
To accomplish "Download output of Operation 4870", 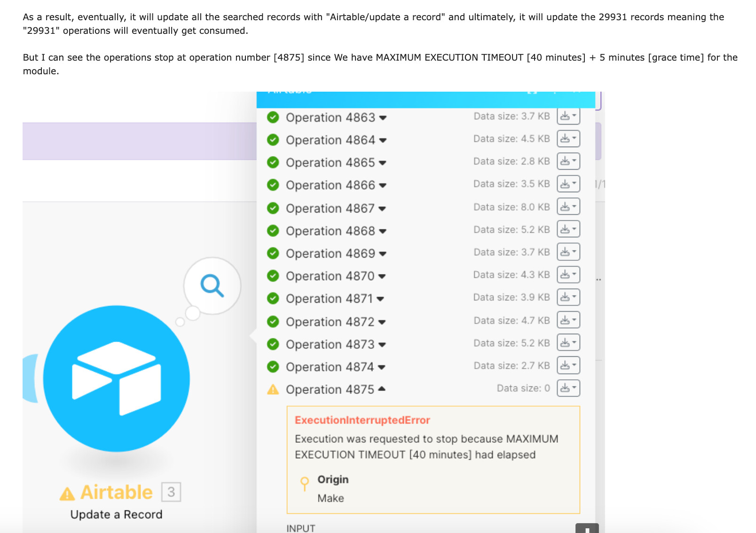I will 568,274.
